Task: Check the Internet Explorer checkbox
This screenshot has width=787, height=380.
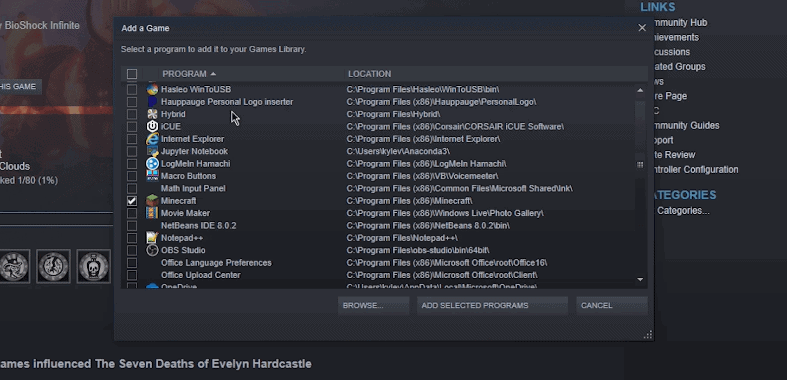Action: [132, 139]
